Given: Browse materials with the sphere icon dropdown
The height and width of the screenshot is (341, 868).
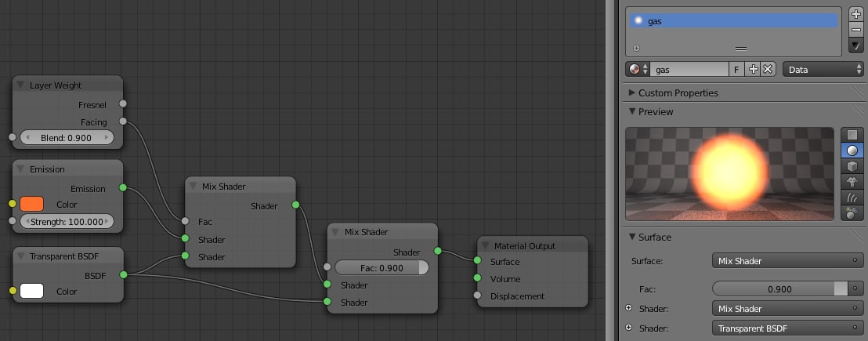Looking at the screenshot, I should [638, 70].
